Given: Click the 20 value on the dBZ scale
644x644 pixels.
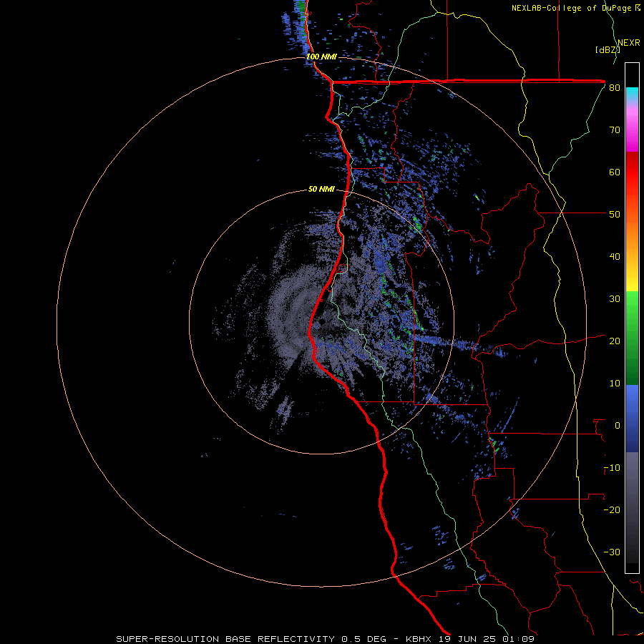Looking at the screenshot, I should pyautogui.click(x=615, y=342).
